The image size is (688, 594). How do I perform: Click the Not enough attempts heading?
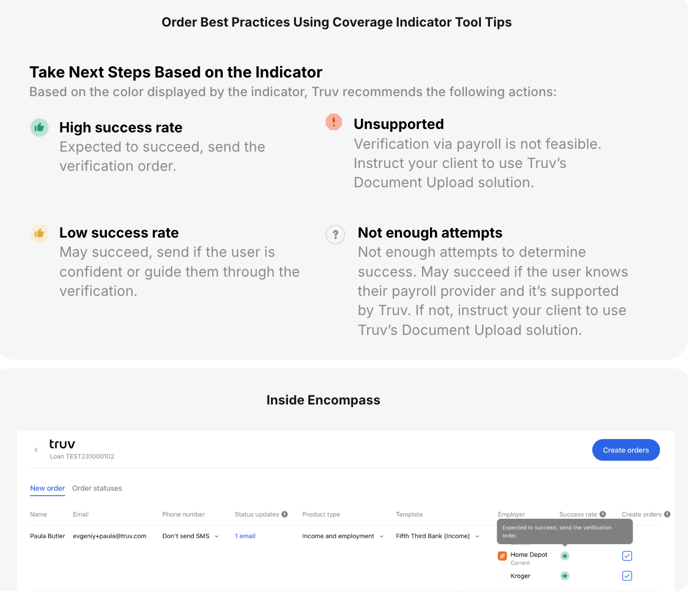430,233
